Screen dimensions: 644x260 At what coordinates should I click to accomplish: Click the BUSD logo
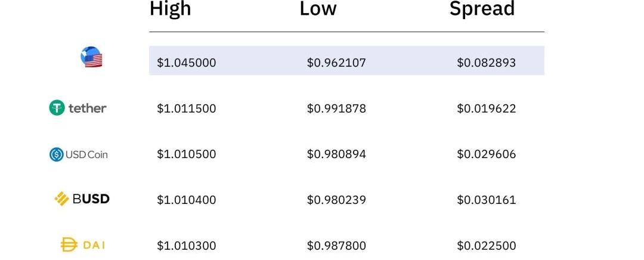(x=82, y=199)
